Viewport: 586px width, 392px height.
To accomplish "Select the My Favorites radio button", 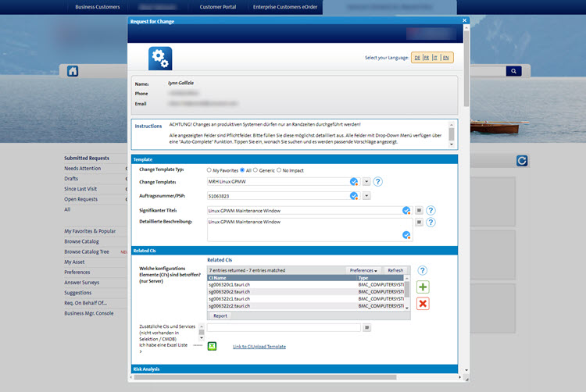I will pos(209,169).
